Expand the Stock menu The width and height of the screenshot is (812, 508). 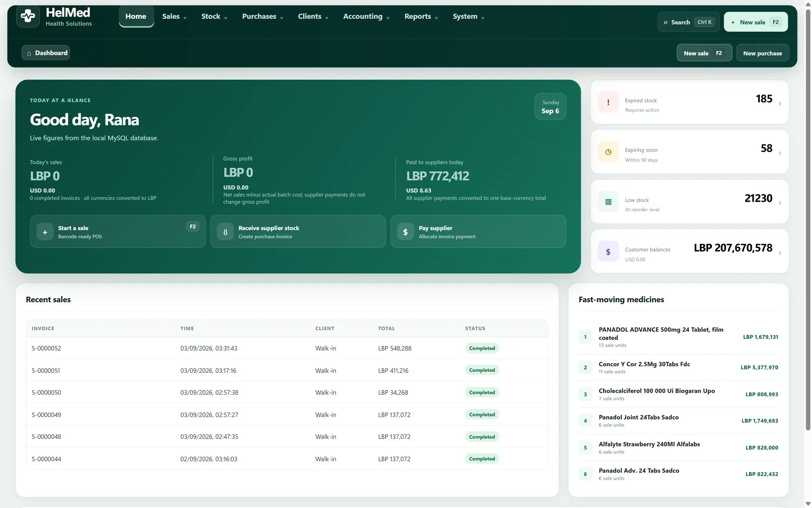(214, 16)
